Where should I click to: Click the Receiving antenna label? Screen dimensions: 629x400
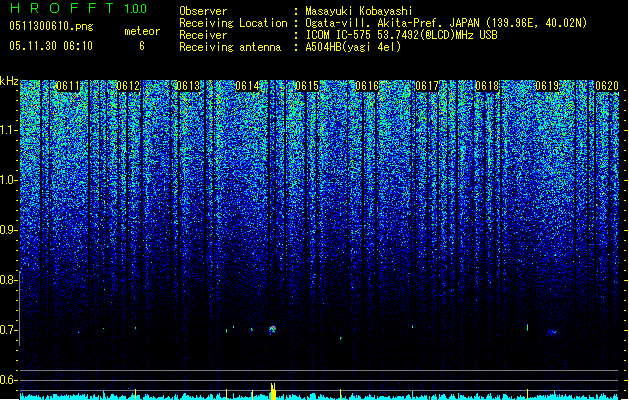(230, 47)
